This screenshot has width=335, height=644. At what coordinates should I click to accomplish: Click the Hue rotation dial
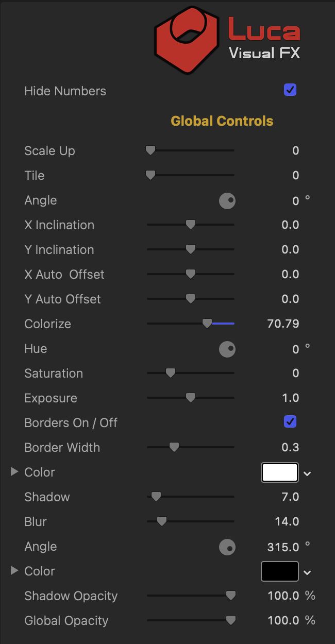[x=227, y=349]
